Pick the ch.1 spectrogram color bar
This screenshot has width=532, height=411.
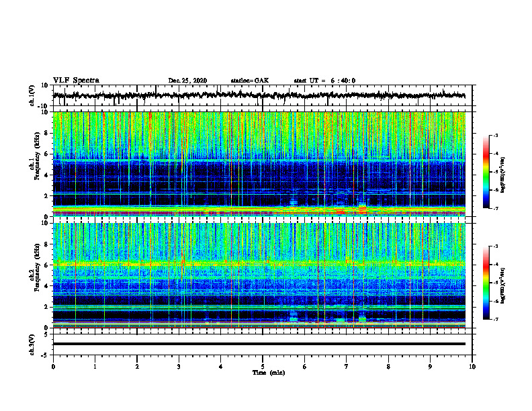(x=486, y=172)
